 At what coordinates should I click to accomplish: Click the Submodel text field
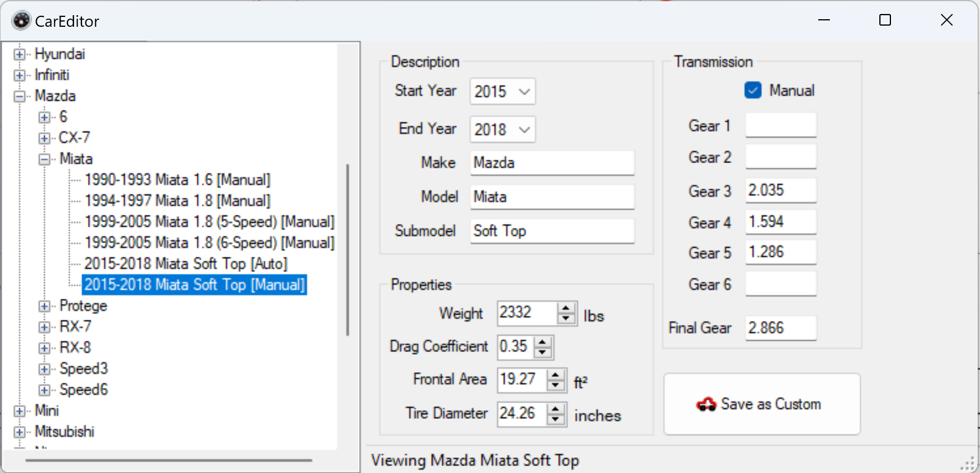point(552,231)
